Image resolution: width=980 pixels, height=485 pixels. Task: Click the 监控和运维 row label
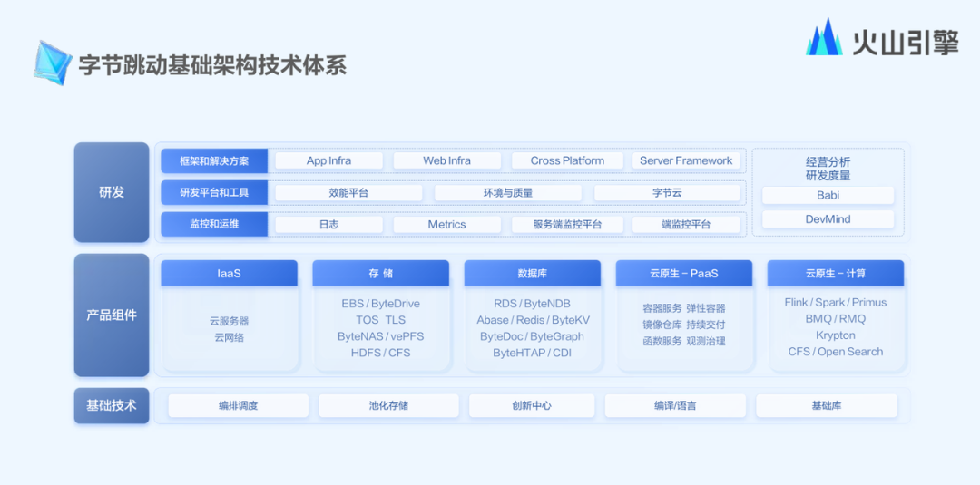coord(214,224)
